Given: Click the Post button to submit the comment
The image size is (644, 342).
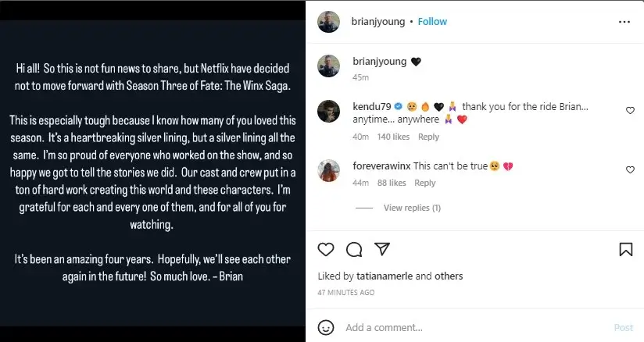Looking at the screenshot, I should [x=623, y=327].
